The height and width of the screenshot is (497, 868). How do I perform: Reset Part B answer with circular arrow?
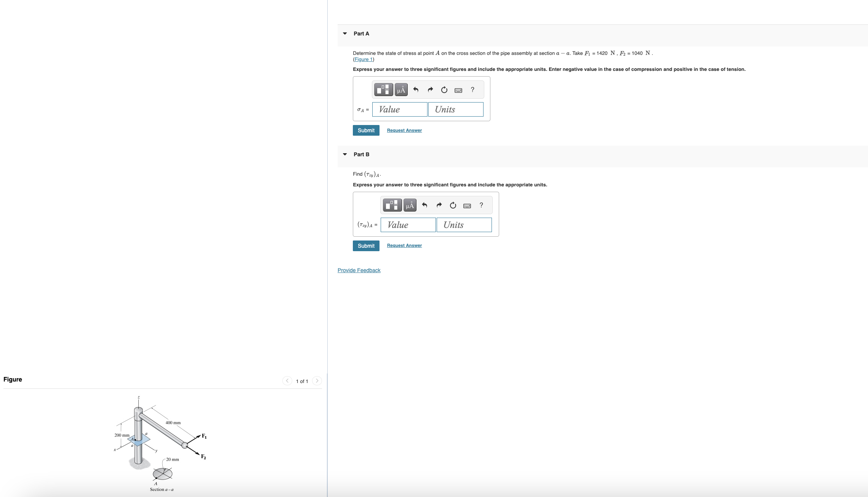[x=453, y=205]
